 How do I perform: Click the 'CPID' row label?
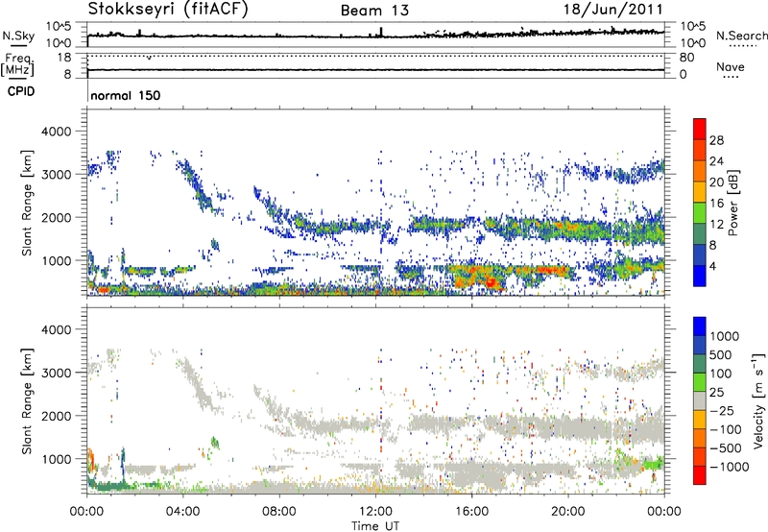coord(21,91)
